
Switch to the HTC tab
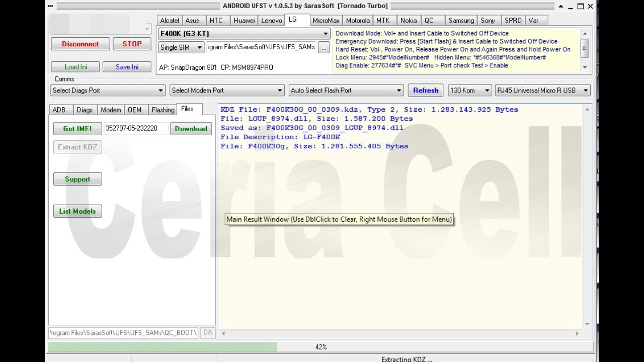click(216, 21)
